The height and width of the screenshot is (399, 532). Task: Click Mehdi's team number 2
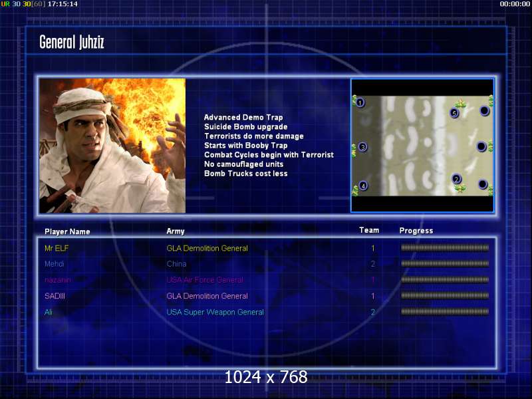[373, 263]
